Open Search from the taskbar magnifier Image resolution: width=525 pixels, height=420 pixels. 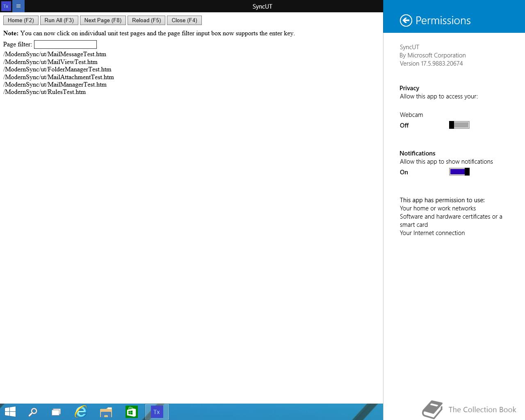(x=32, y=412)
